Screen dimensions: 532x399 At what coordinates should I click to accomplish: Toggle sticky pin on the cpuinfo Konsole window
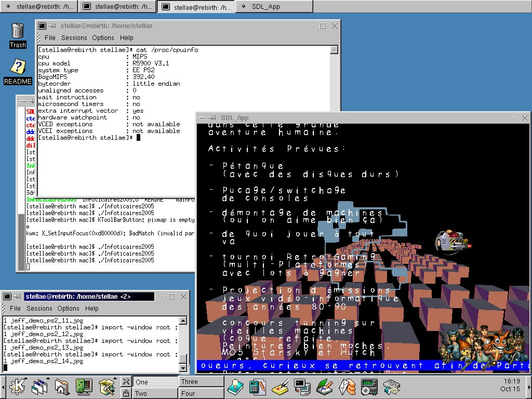pos(52,26)
